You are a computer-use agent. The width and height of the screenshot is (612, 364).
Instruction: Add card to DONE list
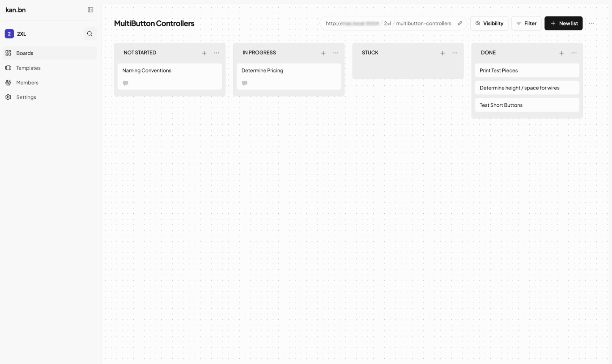[x=562, y=53]
